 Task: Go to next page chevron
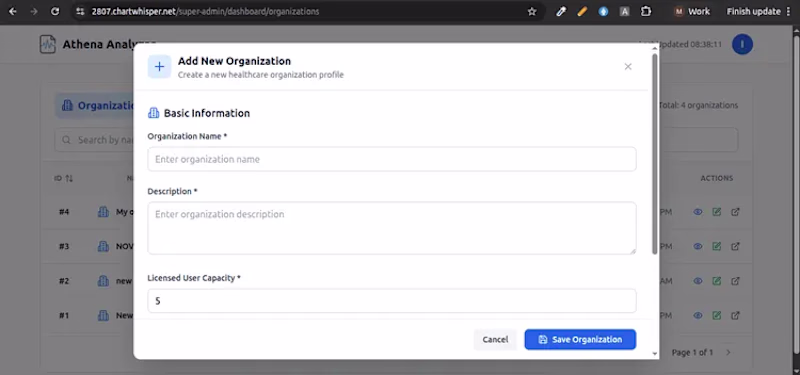[x=728, y=353]
